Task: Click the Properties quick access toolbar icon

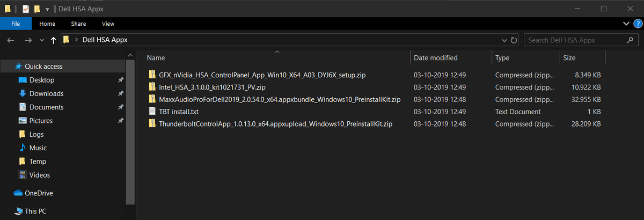Action: pyautogui.click(x=26, y=9)
